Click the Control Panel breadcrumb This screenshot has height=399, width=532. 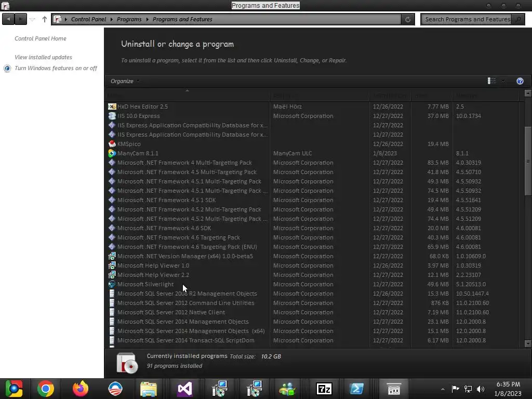(88, 19)
